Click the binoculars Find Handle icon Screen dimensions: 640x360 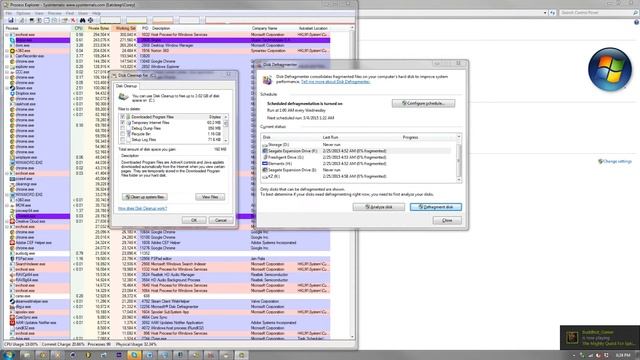tap(82, 20)
